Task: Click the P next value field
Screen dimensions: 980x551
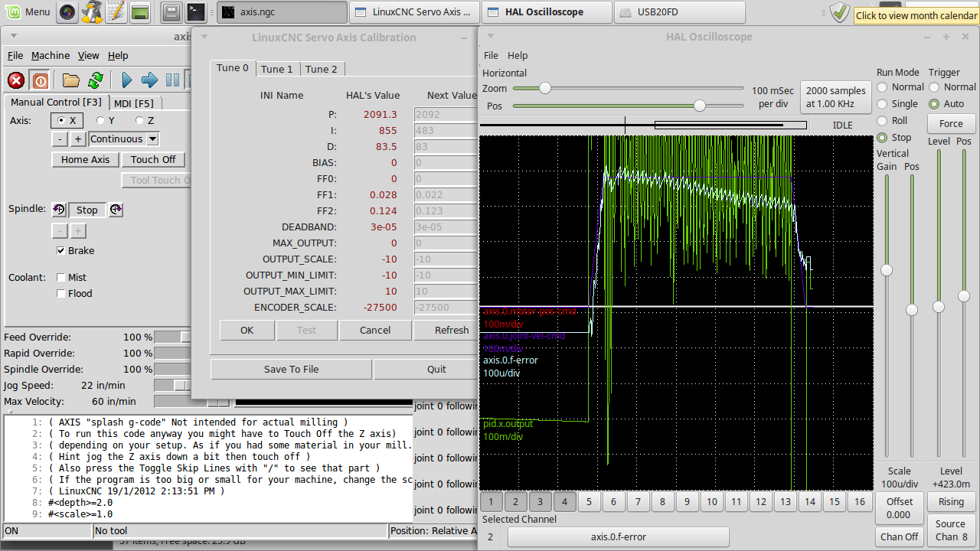Action: coord(444,115)
